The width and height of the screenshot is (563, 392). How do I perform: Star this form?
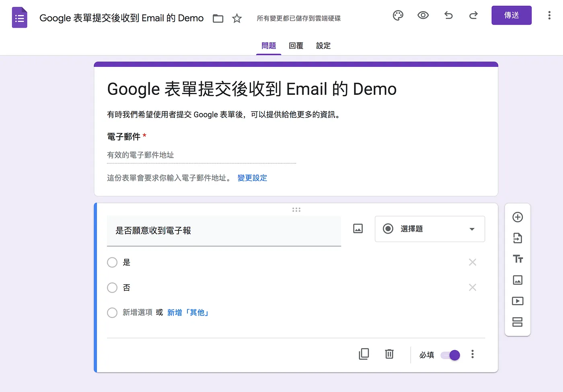point(237,18)
